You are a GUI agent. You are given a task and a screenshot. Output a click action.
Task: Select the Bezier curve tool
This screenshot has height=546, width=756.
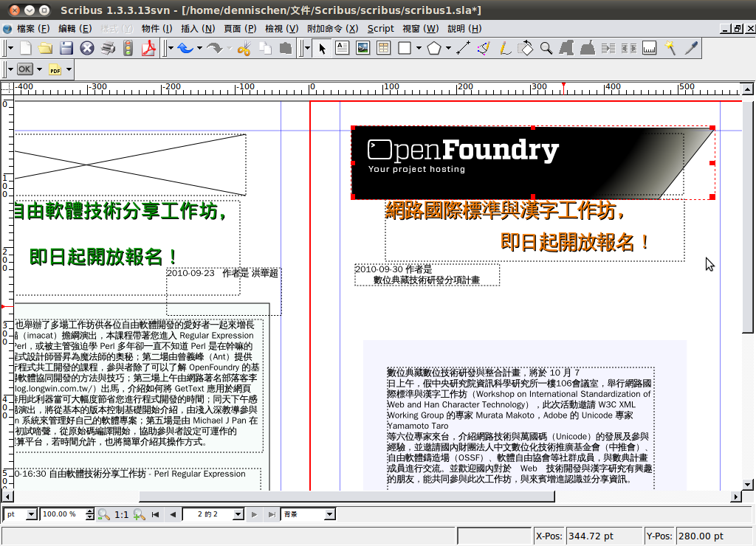[484, 48]
